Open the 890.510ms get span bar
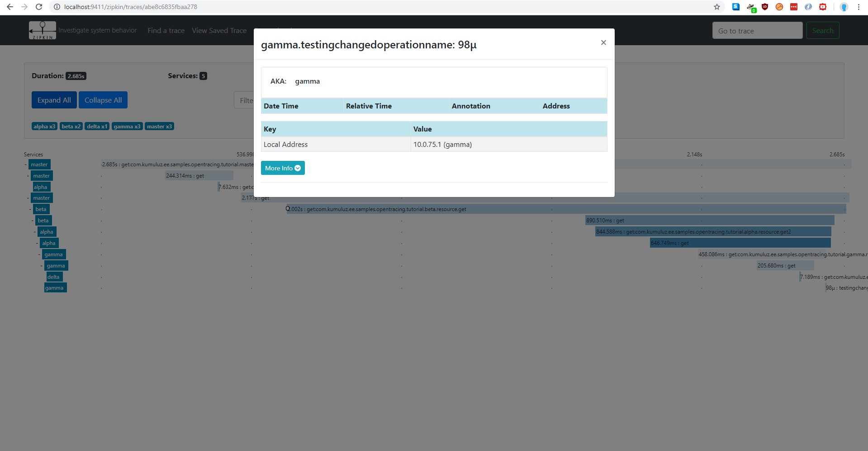 (x=710, y=221)
